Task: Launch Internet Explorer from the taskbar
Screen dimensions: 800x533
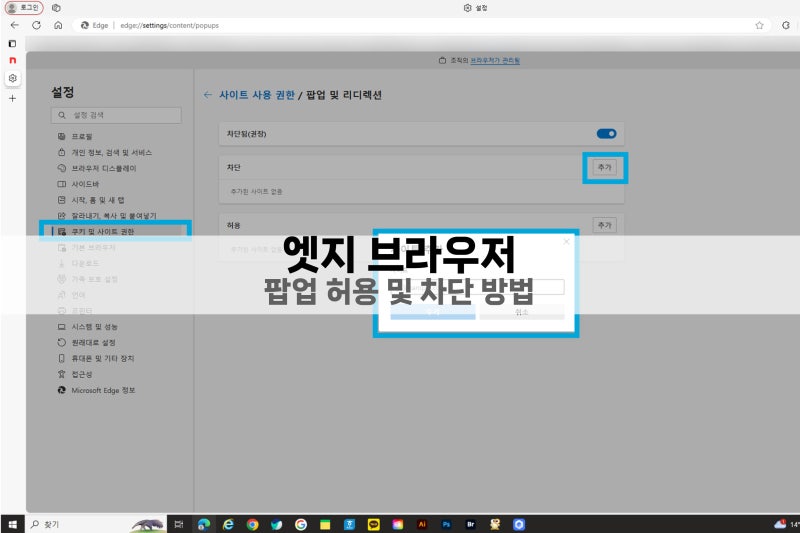Action: click(228, 524)
